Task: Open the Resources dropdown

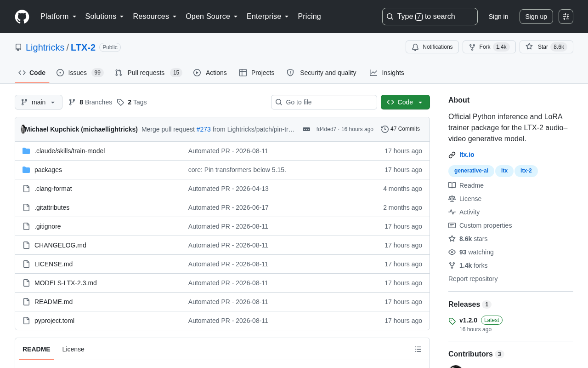Action: [x=155, y=17]
